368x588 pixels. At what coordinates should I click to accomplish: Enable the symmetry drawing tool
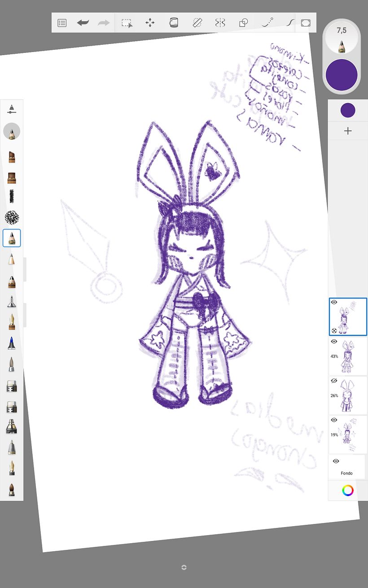220,23
